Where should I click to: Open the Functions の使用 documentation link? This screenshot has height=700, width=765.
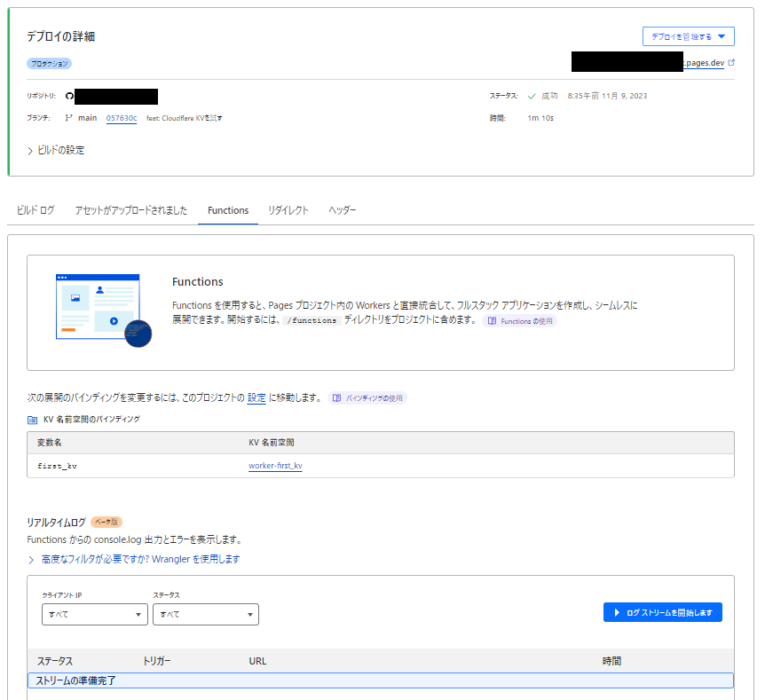point(519,321)
